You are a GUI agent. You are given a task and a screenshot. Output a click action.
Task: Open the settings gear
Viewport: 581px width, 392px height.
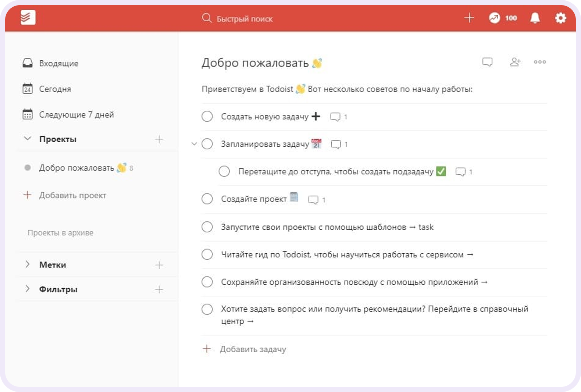(x=560, y=18)
